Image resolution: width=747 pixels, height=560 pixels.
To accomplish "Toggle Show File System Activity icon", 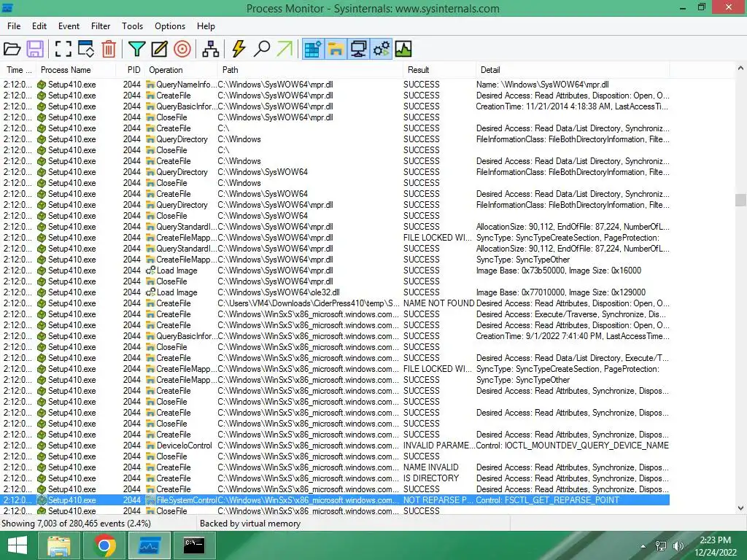I will pyautogui.click(x=336, y=49).
